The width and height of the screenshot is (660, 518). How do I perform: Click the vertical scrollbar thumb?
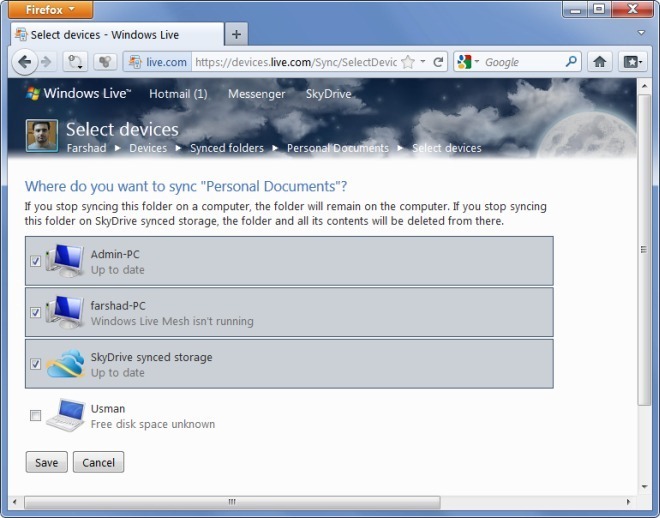[x=644, y=250]
